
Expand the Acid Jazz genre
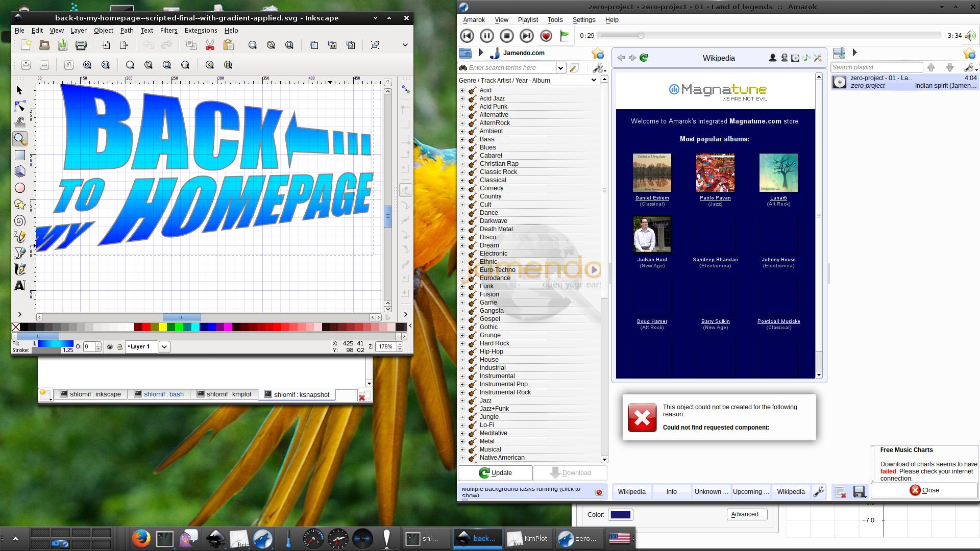pos(462,98)
